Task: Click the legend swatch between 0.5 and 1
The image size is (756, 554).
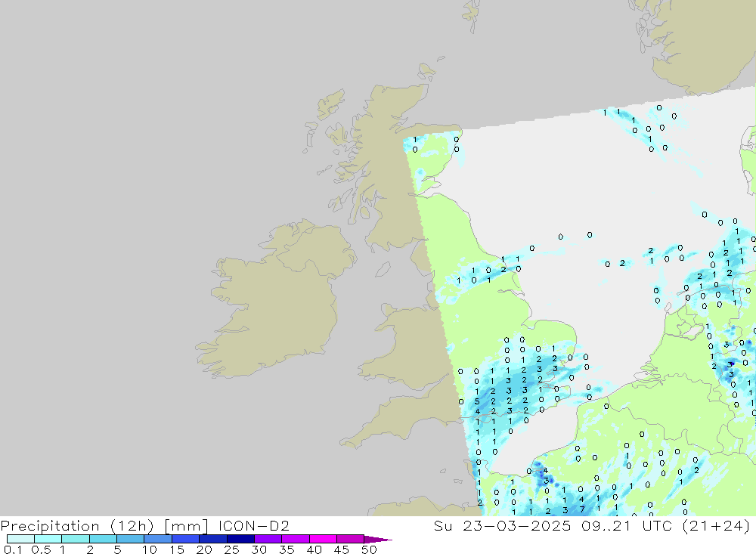Action: click(x=48, y=539)
